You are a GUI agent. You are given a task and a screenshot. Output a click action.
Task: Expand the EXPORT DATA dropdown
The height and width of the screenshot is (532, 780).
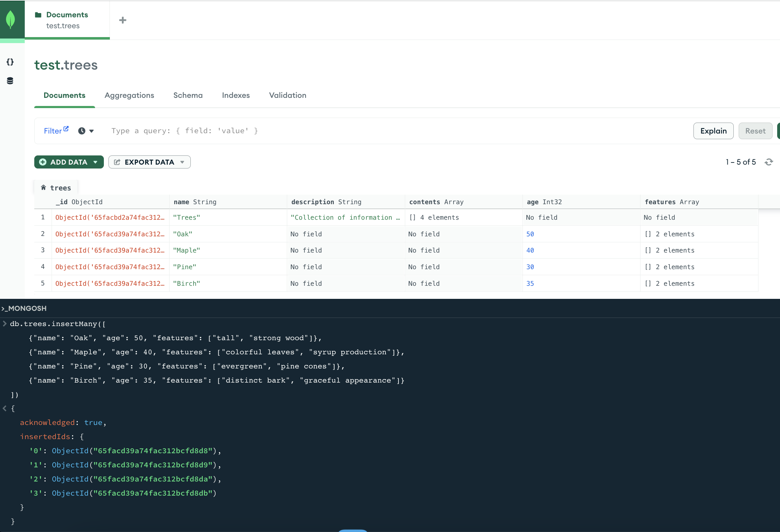[x=149, y=162]
